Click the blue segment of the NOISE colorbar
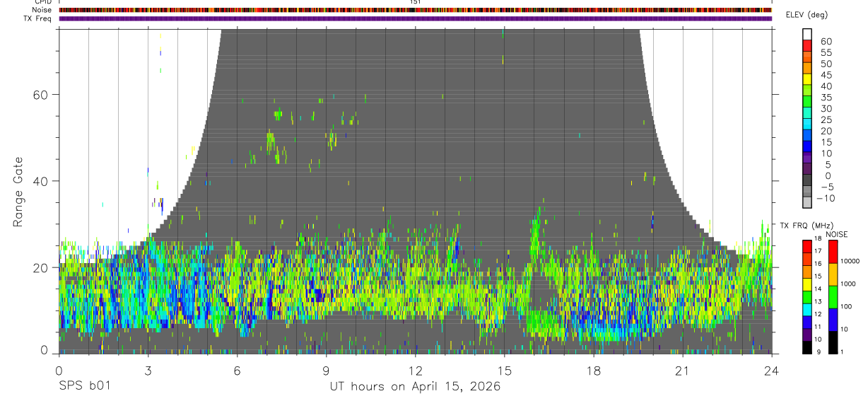The image size is (868, 401). tap(833, 320)
